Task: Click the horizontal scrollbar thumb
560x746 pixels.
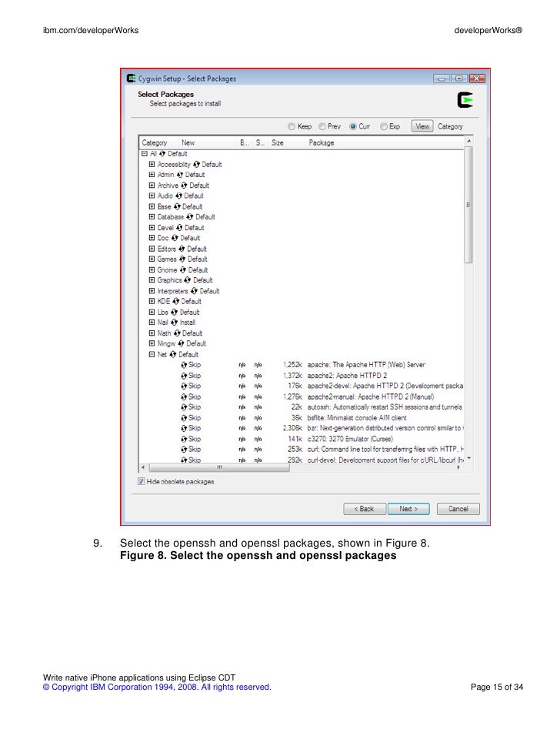Action: click(x=219, y=467)
